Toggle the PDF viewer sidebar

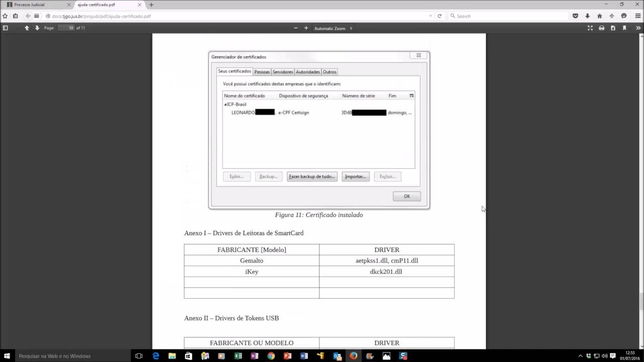(x=6, y=28)
